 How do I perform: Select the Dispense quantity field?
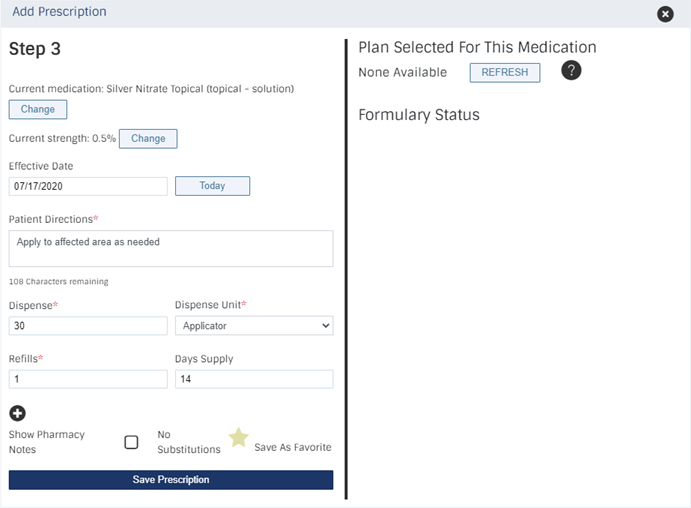coord(88,326)
